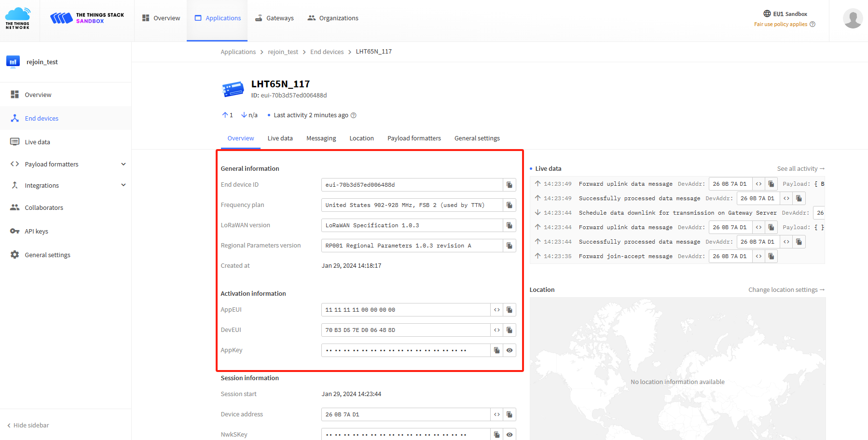Click the downlink count arrow indicator
The width and height of the screenshot is (868, 440).
click(x=244, y=115)
